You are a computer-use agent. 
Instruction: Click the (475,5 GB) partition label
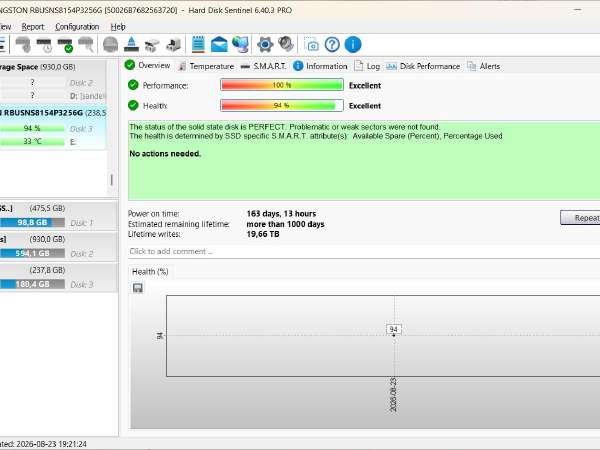[47, 208]
